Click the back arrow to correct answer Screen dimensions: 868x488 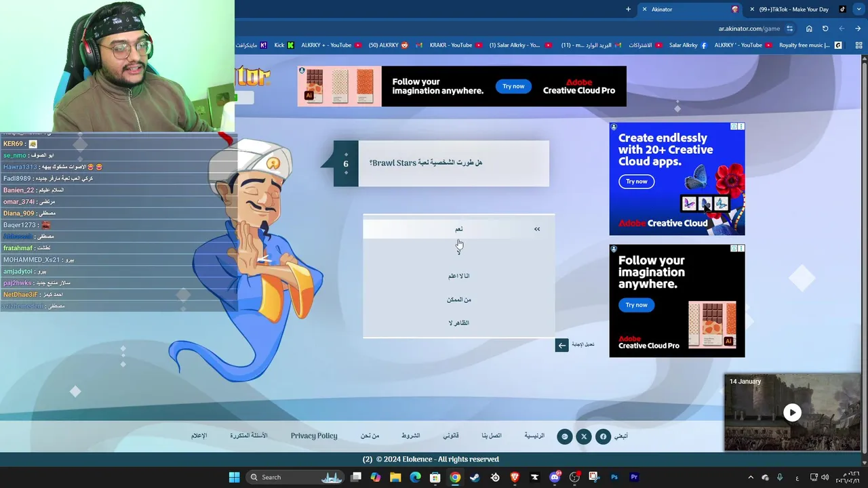tap(561, 345)
